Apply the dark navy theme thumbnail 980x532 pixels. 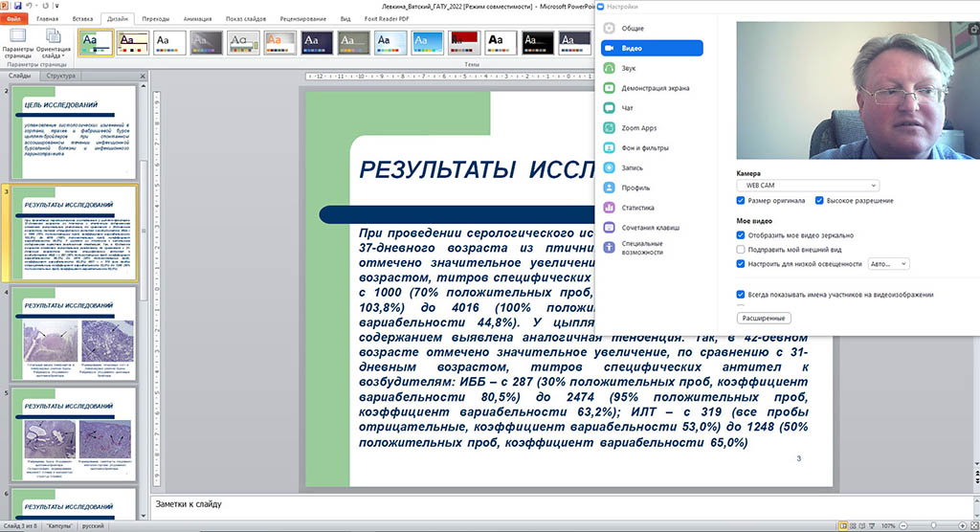(317, 42)
